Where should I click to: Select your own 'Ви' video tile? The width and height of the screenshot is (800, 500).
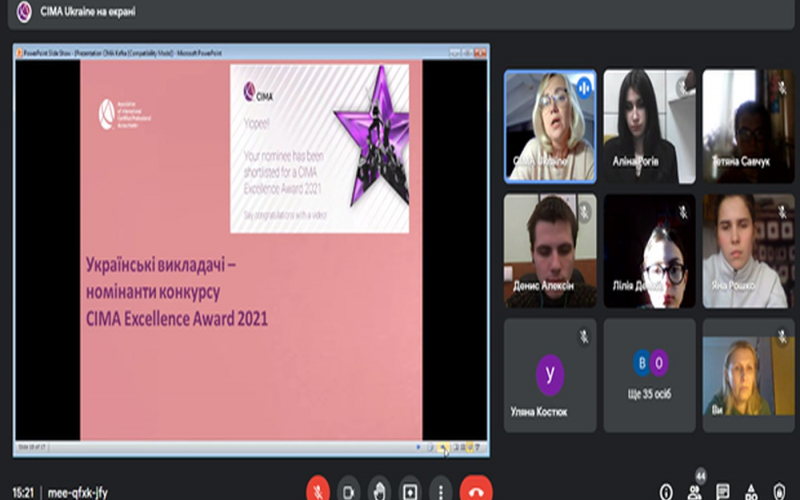click(x=748, y=376)
